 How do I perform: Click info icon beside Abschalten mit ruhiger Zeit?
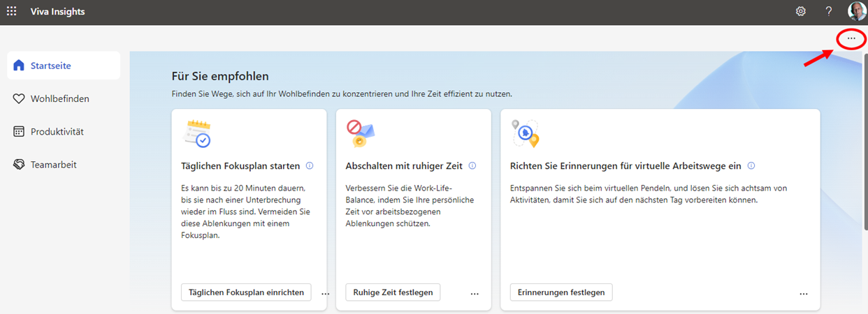pyautogui.click(x=472, y=166)
